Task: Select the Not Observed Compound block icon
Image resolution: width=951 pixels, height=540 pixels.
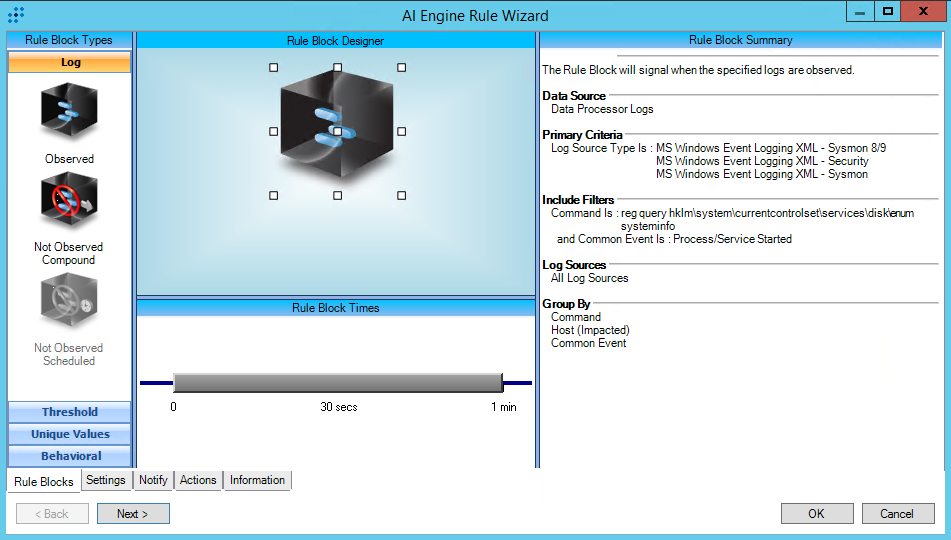Action: [x=69, y=200]
